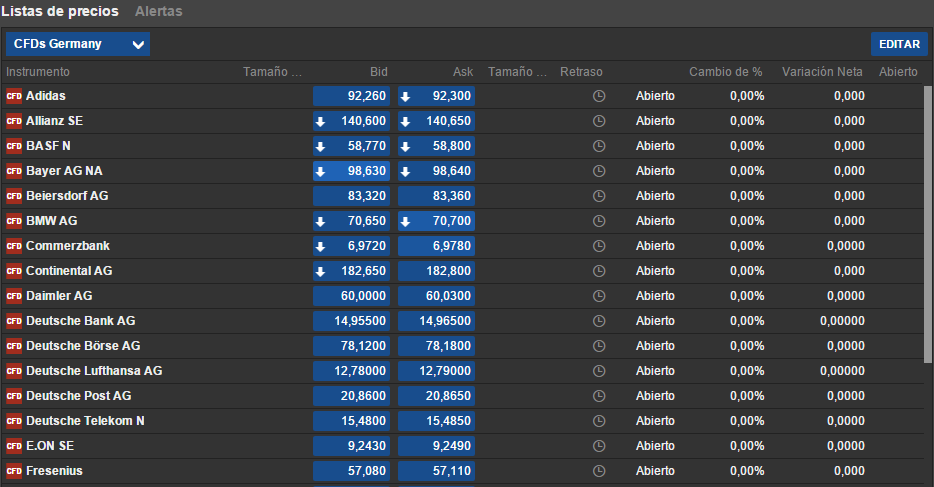
Task: Click the CFD icon next to Allianz SE
Action: pos(14,121)
